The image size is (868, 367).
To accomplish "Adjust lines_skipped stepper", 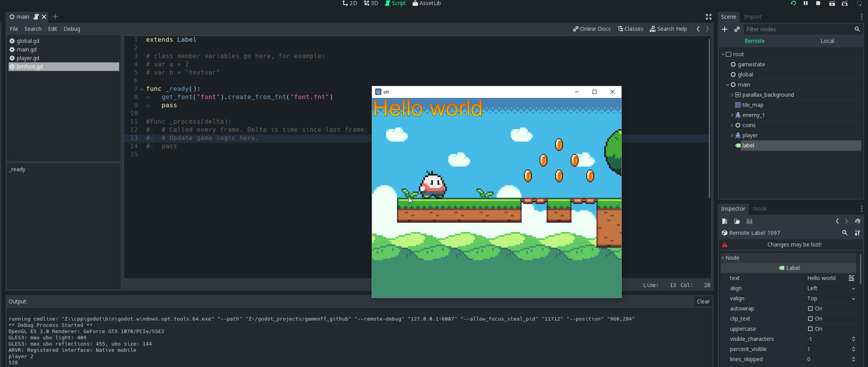I will point(854,359).
